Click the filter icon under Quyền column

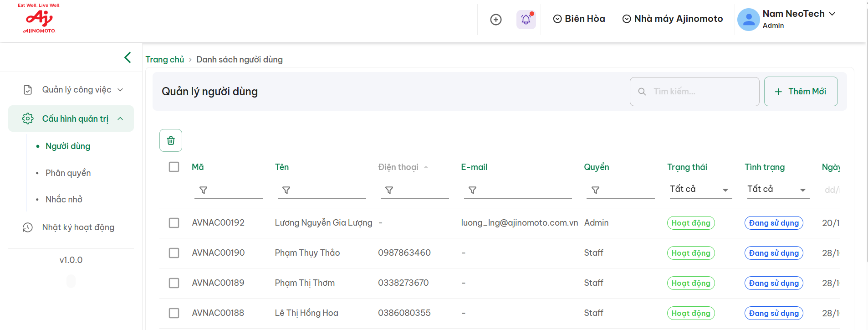click(x=595, y=190)
